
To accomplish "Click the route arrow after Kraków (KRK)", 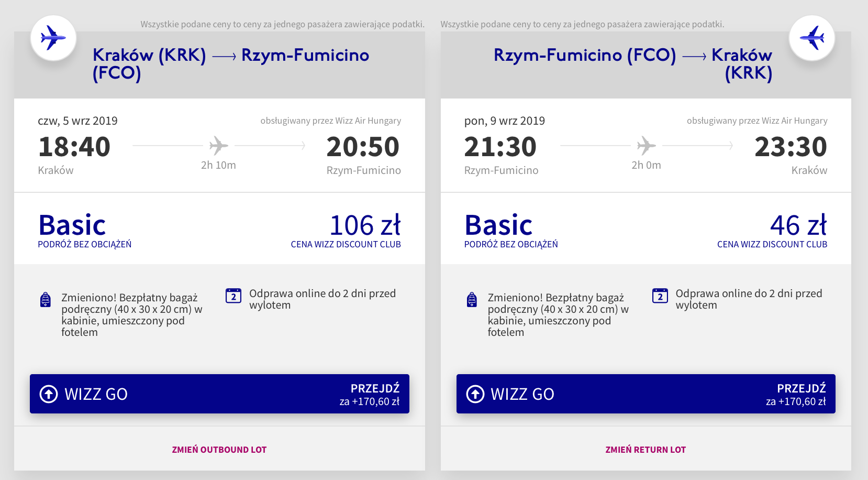I will [224, 56].
